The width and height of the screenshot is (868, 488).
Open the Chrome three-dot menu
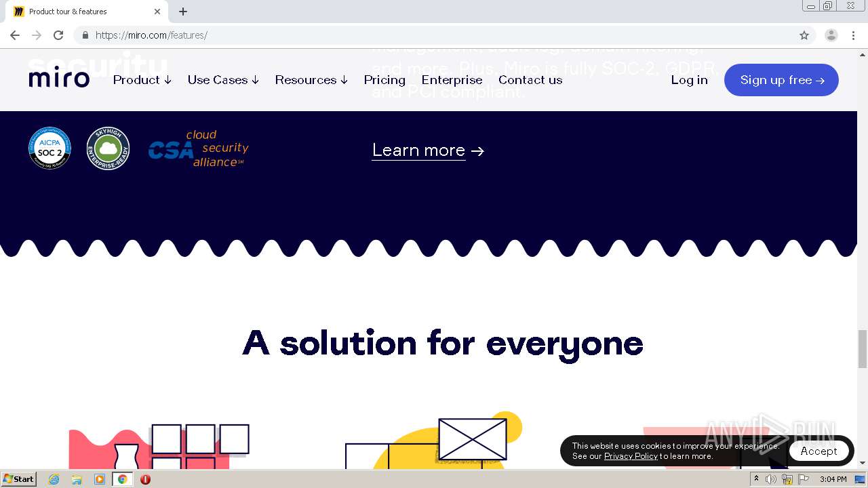pyautogui.click(x=854, y=35)
